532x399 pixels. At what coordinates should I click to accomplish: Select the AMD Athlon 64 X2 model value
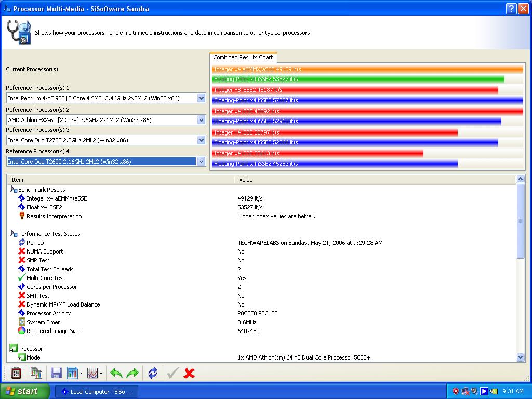coord(304,357)
